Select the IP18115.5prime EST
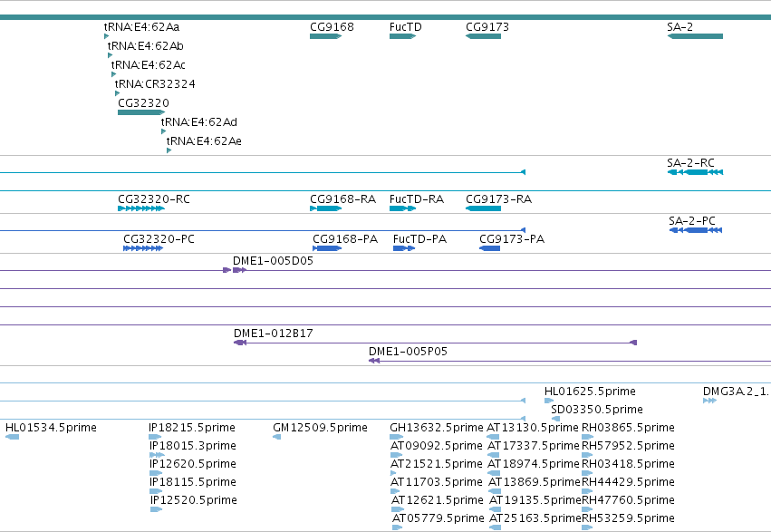771x532 pixels. (156, 491)
